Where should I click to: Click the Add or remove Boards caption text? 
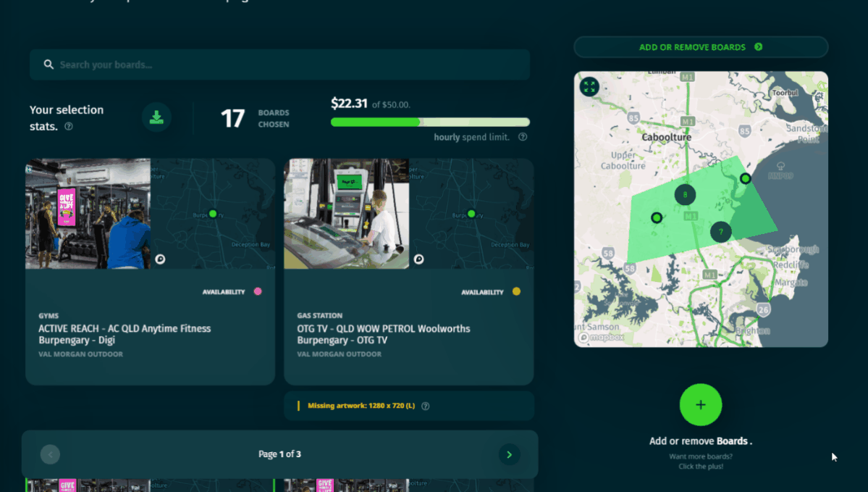tap(701, 441)
